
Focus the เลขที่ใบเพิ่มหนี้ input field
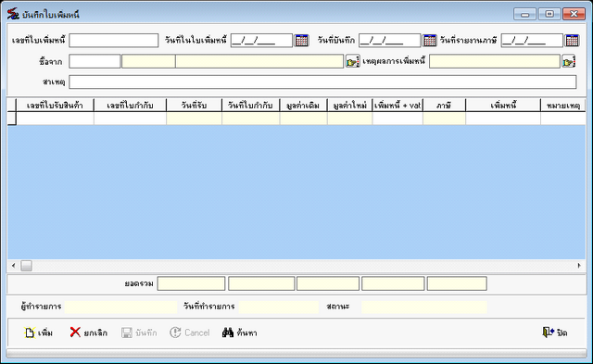point(113,41)
